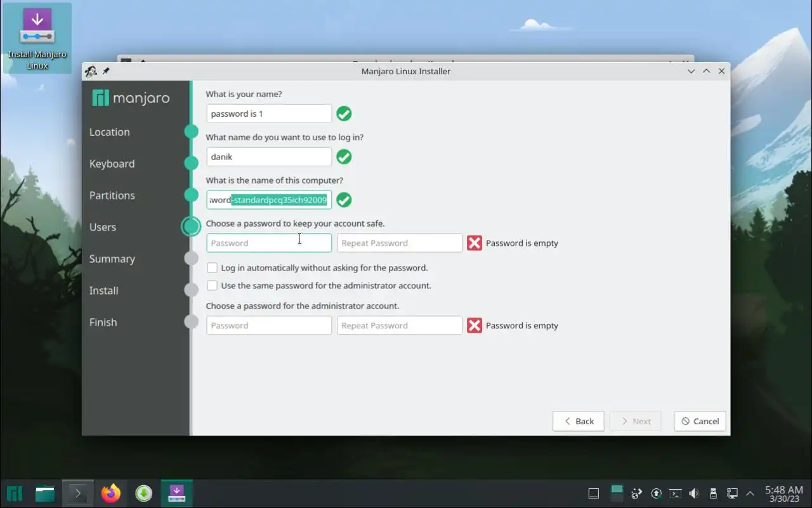The width and height of the screenshot is (812, 508).
Task: Focus the login name field containing danik
Action: pyautogui.click(x=269, y=157)
